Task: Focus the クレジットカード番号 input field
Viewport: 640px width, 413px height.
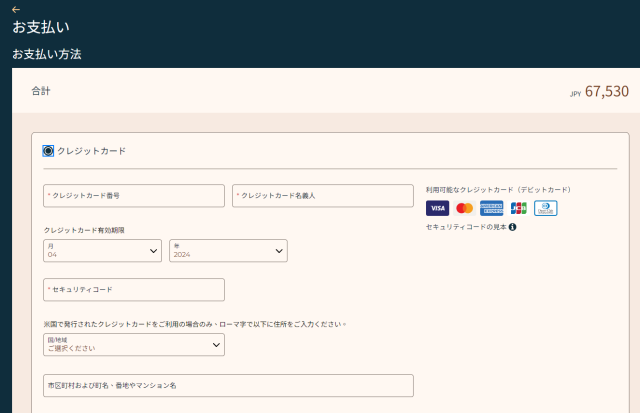Action: point(134,196)
